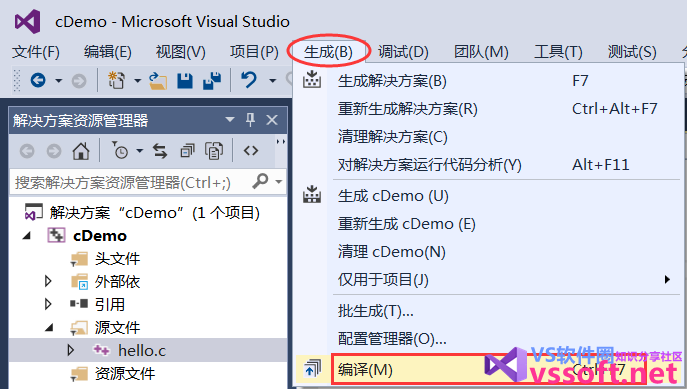The height and width of the screenshot is (389, 687).
Task: Click the Visual Studio logo icon
Action: [27, 21]
